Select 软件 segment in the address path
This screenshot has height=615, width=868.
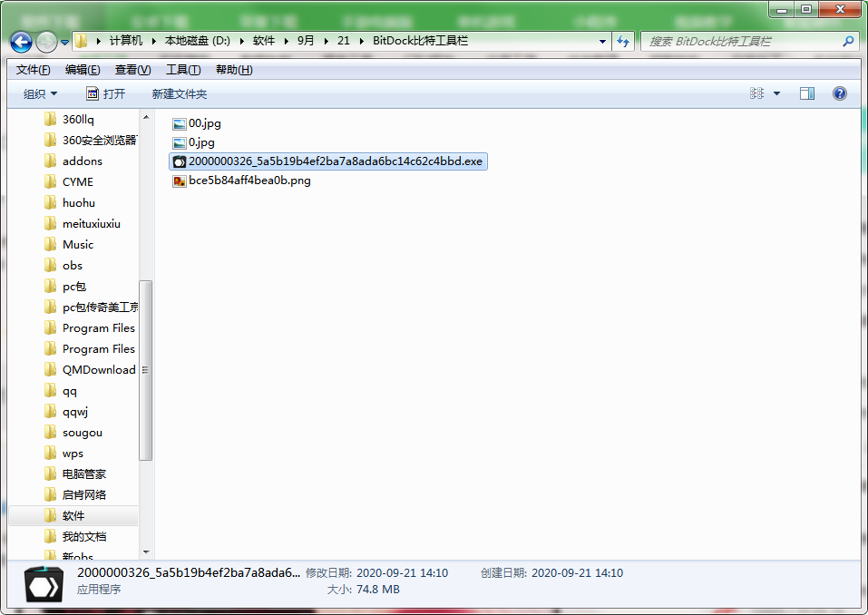264,41
